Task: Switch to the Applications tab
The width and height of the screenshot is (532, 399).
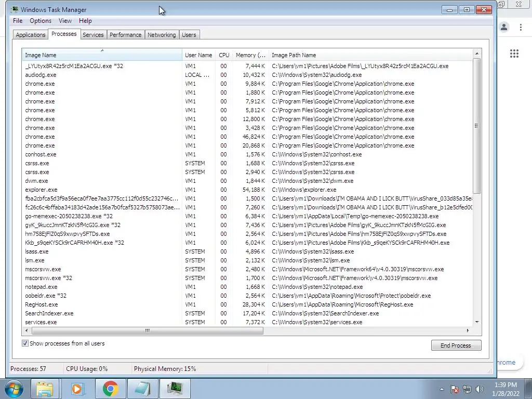Action: point(31,35)
